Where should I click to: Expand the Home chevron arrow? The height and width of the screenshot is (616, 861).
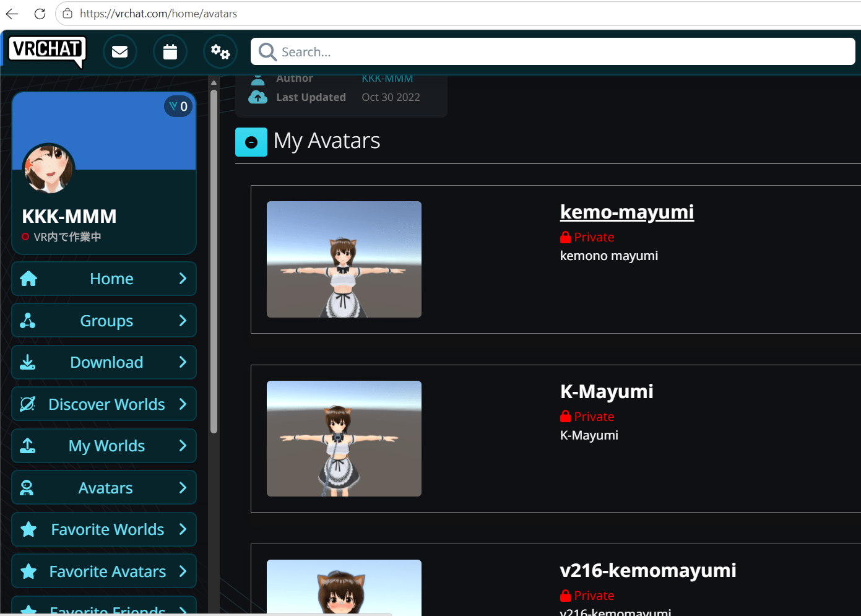click(x=183, y=279)
